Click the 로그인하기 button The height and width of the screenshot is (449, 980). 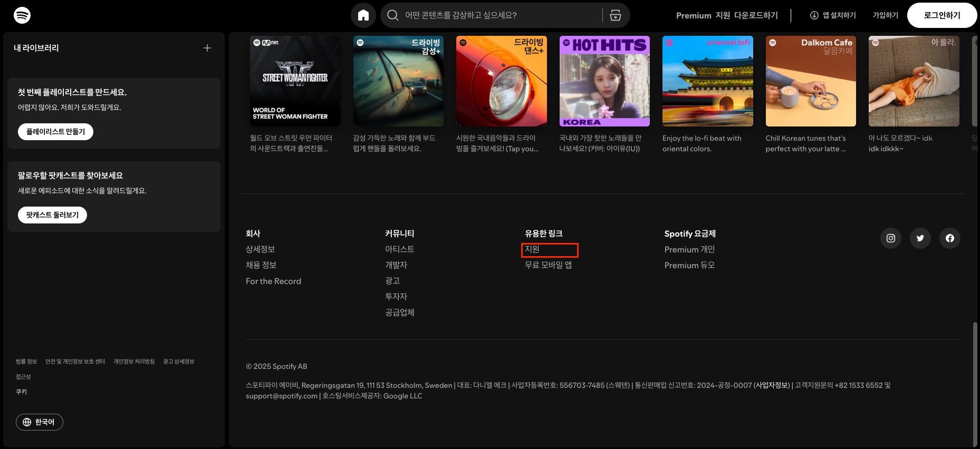coord(942,15)
